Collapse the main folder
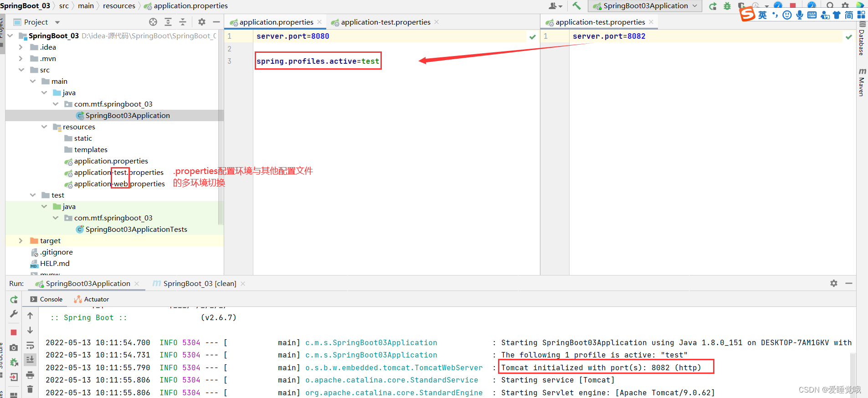The image size is (868, 398). pos(32,81)
